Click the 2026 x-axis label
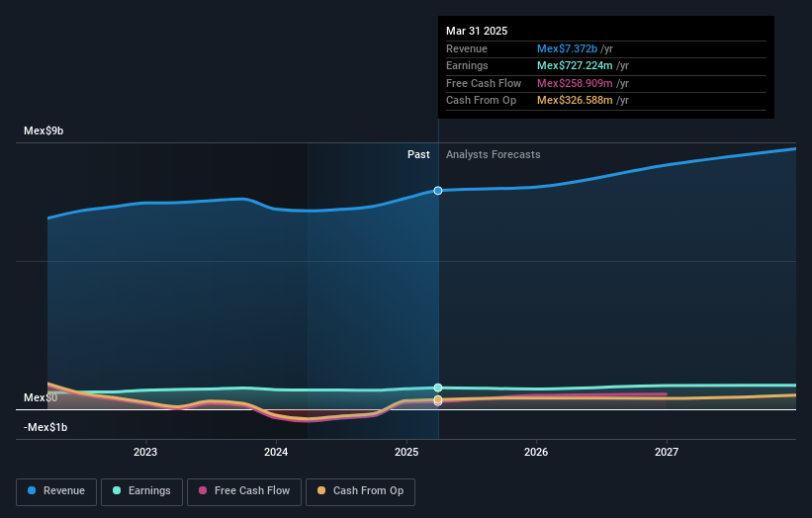Image resolution: width=812 pixels, height=518 pixels. pos(536,453)
